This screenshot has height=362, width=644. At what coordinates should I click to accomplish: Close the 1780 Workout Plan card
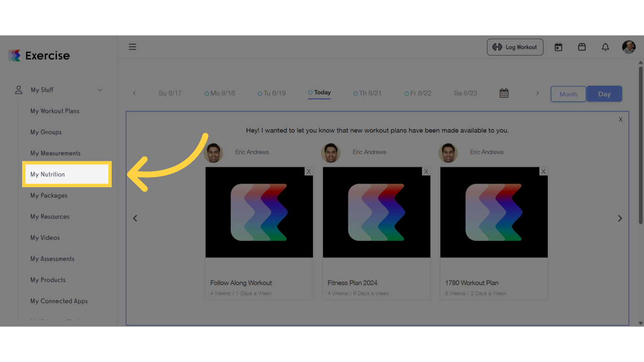coord(544,172)
